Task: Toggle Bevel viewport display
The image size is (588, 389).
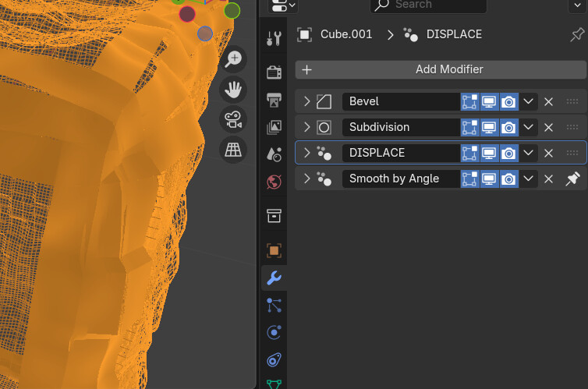Action: click(x=490, y=101)
